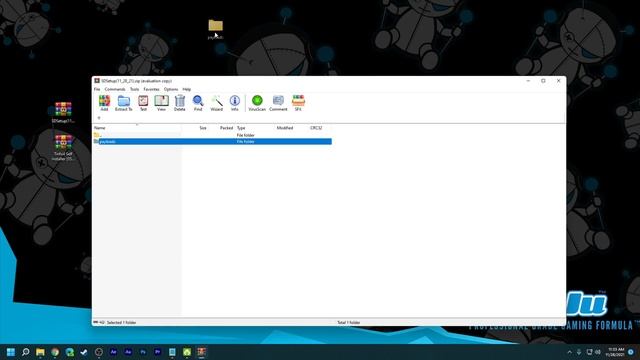Run the Test archive tool
Screen dimensions: 640x360
coord(143,103)
